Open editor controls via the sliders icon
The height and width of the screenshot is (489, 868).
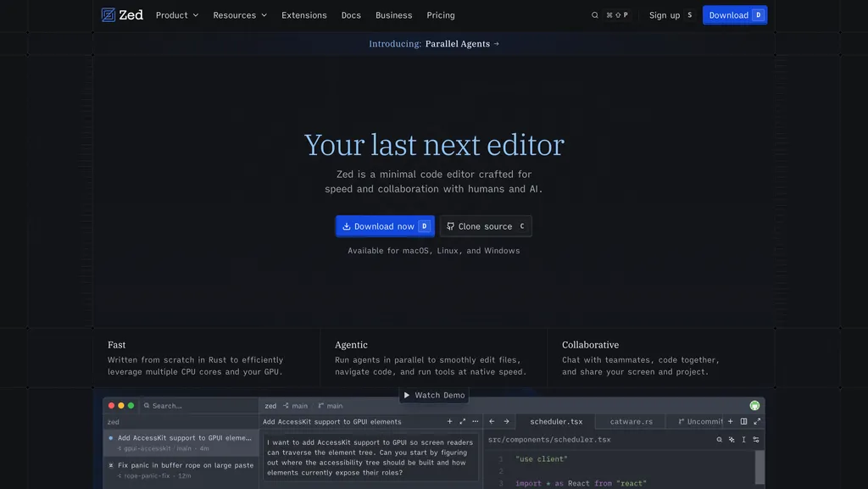point(756,440)
